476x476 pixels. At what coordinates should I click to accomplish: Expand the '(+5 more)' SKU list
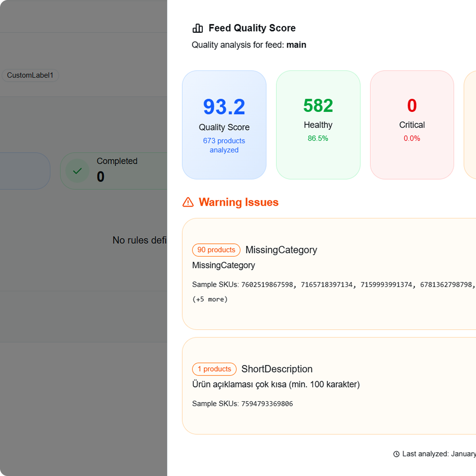pyautogui.click(x=210, y=299)
